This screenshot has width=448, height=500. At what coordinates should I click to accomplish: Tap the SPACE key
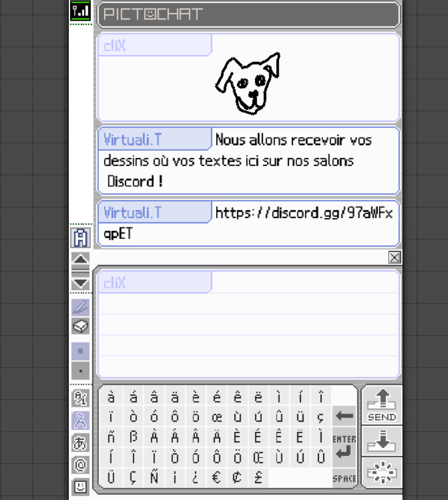344,478
